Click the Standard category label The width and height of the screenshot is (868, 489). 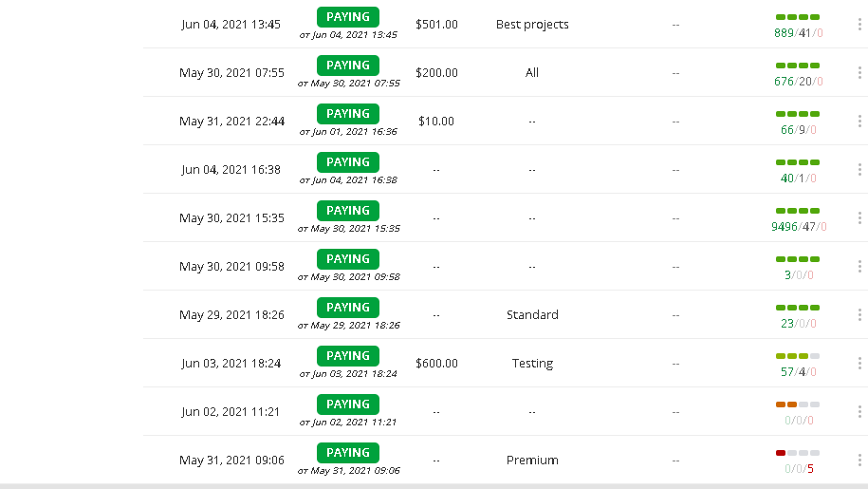[532, 315]
